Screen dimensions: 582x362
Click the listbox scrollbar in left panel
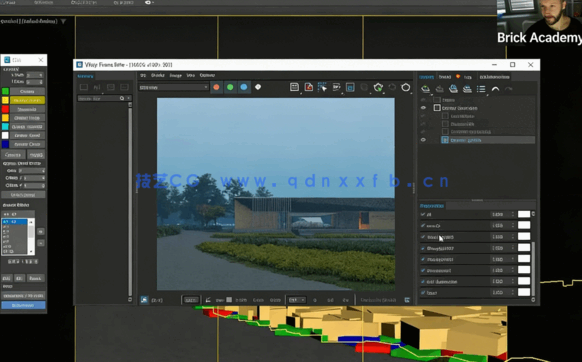[x=31, y=237]
